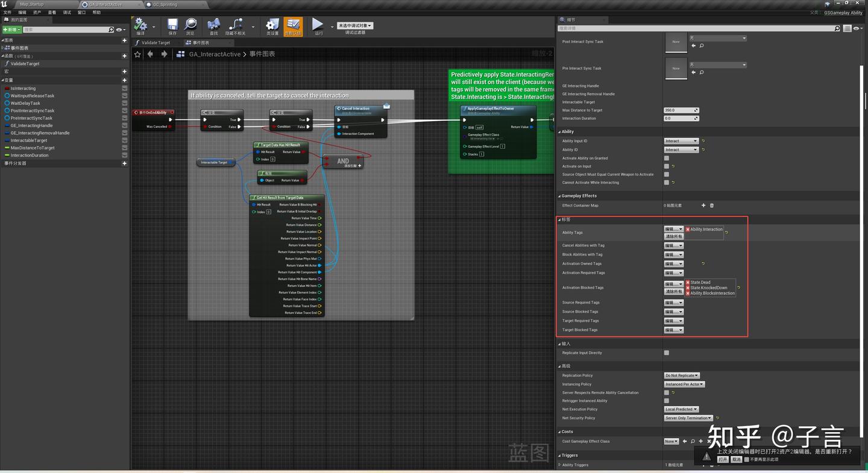This screenshot has width=868, height=473.
Task: Open Class Settings with the 类设置 icon
Action: 272,25
